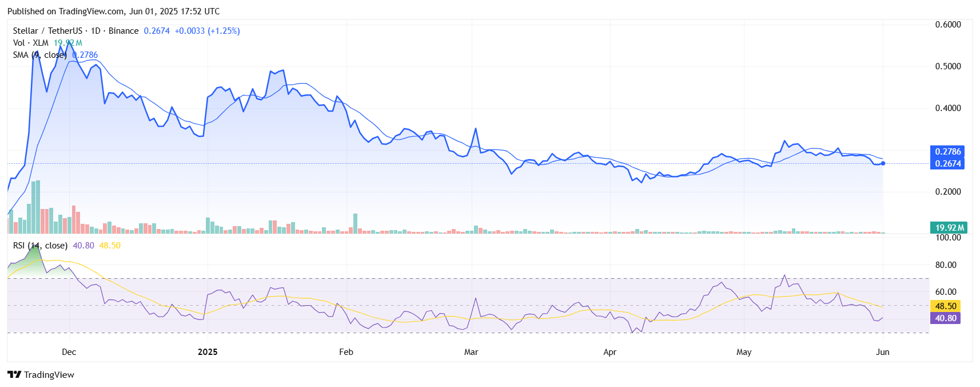Select the SMA (9, close) indicator legend
Image resolution: width=980 pixels, height=387 pixels.
pos(39,55)
